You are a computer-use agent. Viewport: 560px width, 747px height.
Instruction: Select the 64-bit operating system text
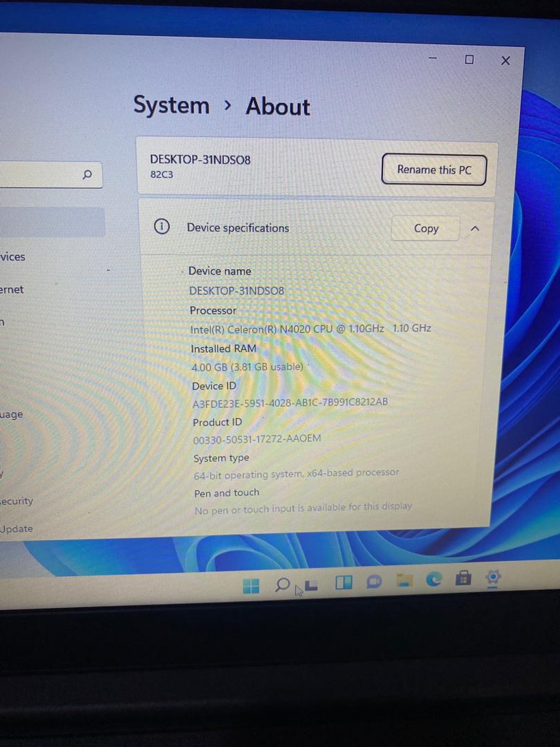pyautogui.click(x=296, y=474)
